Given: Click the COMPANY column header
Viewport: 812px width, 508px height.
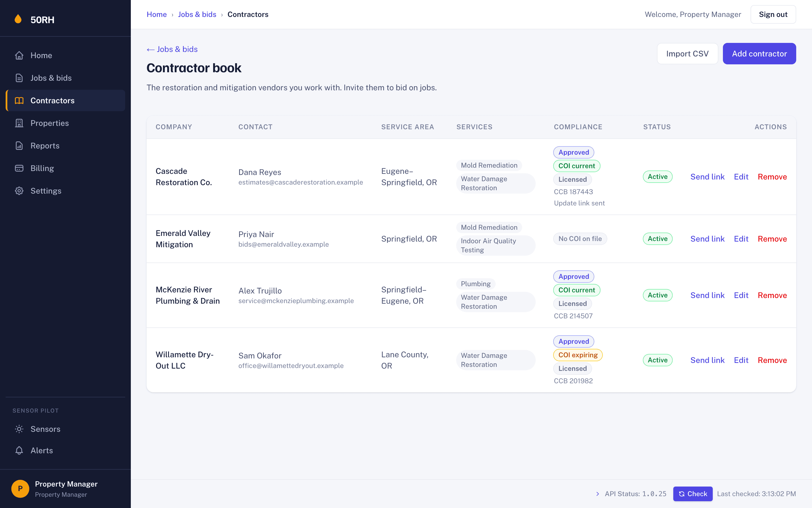Looking at the screenshot, I should click(174, 127).
